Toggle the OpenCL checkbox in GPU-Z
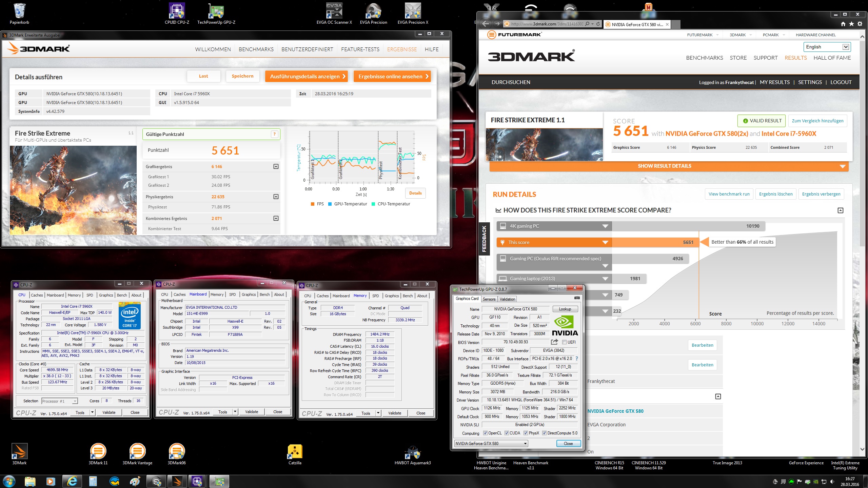The image size is (868, 488). point(485,433)
